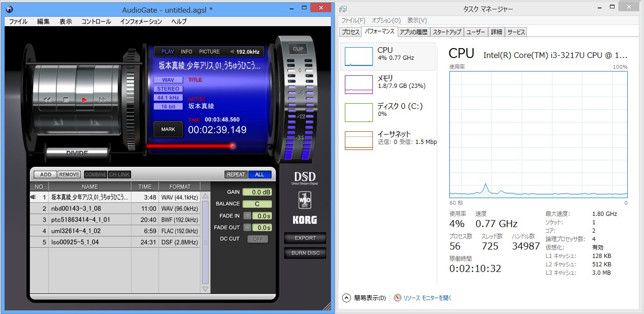
Task: Toggle the REPEAT button
Action: 236,174
